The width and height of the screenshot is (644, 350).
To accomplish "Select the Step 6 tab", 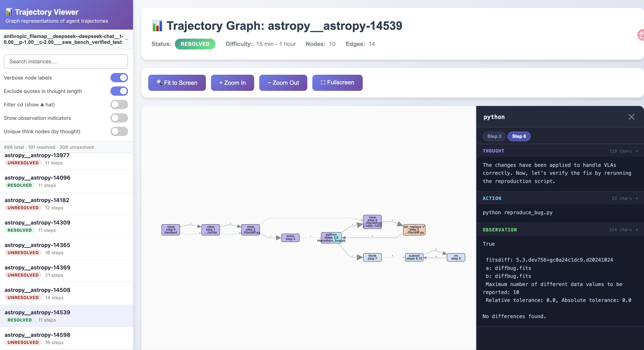I will click(x=519, y=136).
